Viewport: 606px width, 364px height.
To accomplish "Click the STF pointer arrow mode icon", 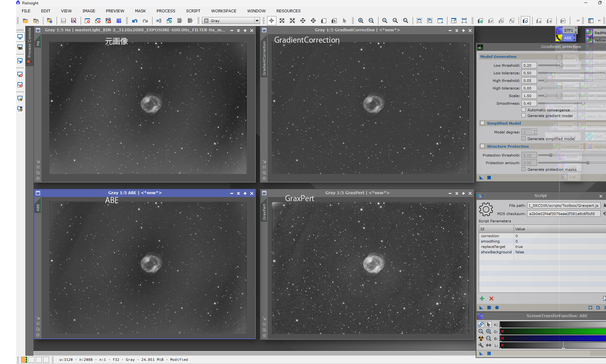I will click(x=489, y=324).
